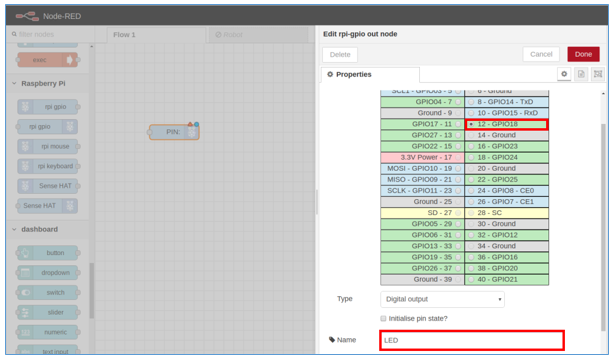Select the dashboard switch node
This screenshot has height=360, width=612.
click(x=48, y=292)
